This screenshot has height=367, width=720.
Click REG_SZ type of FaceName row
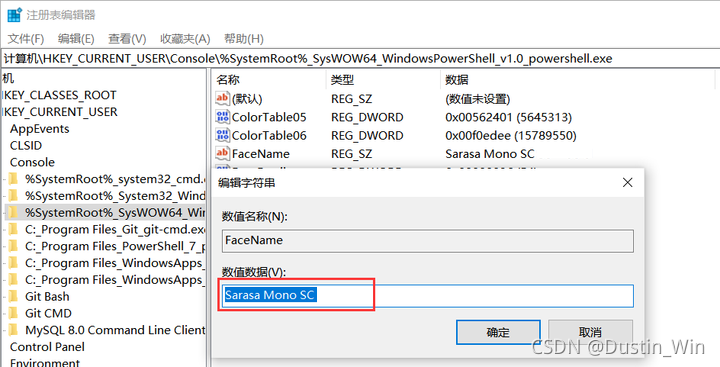tap(352, 154)
